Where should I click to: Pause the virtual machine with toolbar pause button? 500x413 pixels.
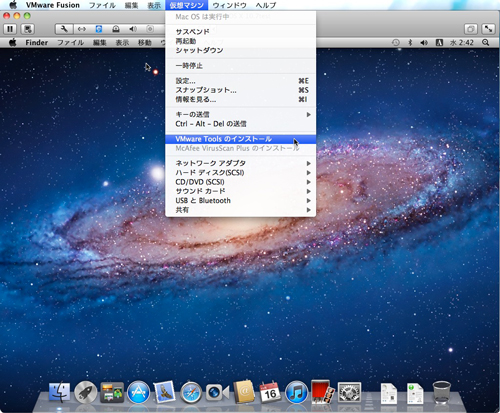coord(10,29)
